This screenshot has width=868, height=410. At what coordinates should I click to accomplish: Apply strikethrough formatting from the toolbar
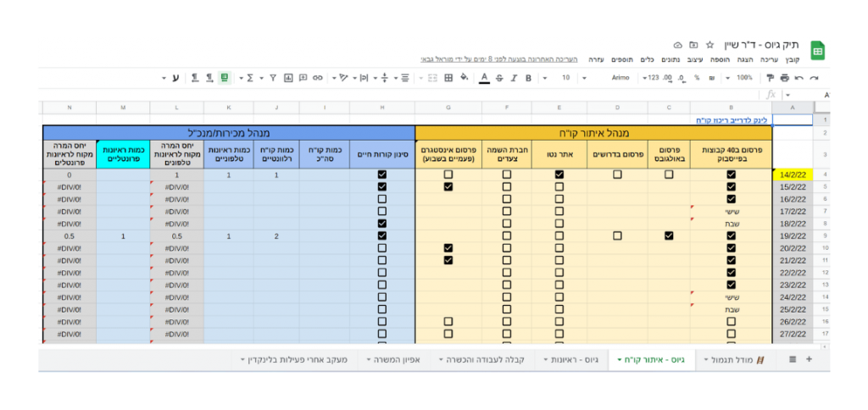499,78
